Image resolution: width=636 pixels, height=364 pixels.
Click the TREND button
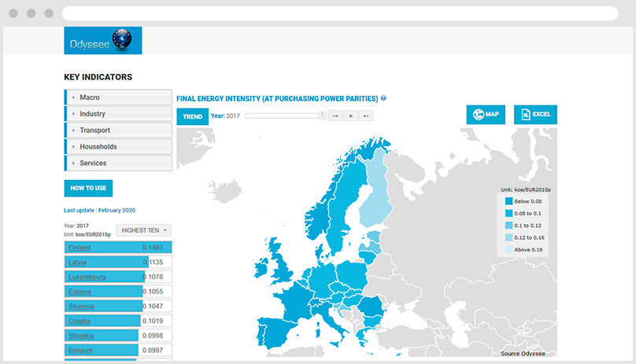coord(192,116)
